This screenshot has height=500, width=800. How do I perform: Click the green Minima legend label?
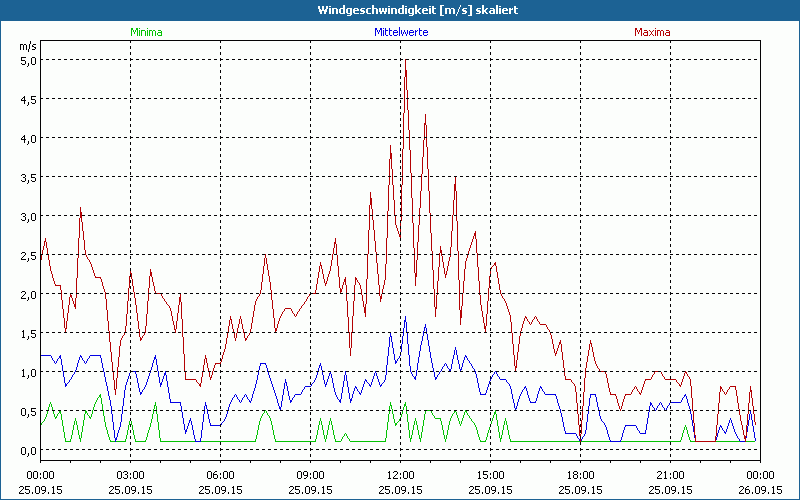click(146, 32)
